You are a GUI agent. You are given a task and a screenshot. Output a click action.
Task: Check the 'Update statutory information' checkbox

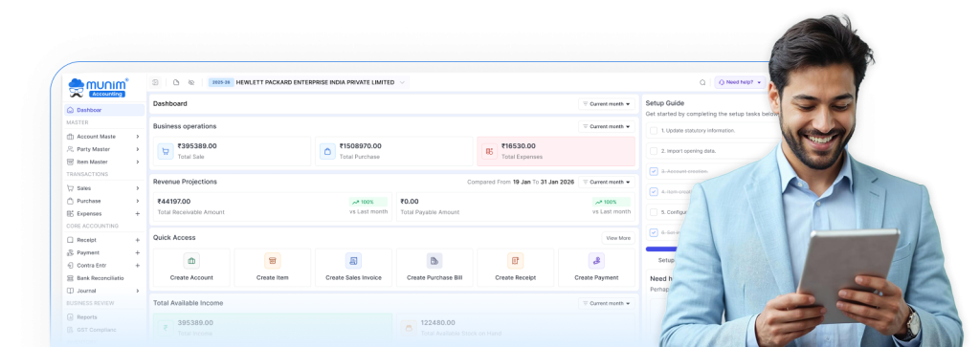pos(654,130)
